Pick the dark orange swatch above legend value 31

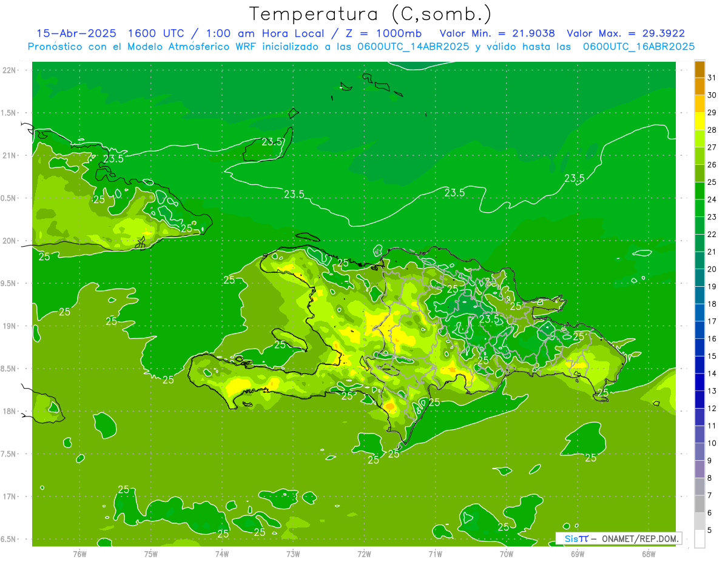[x=699, y=69]
